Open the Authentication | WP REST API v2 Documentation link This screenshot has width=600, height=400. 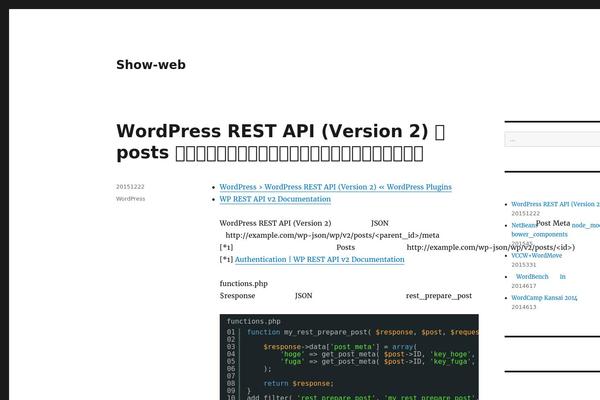point(320,260)
